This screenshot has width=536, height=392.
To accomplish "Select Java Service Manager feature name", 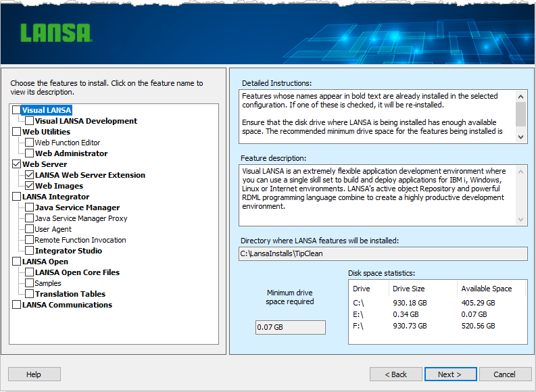I will 77,207.
